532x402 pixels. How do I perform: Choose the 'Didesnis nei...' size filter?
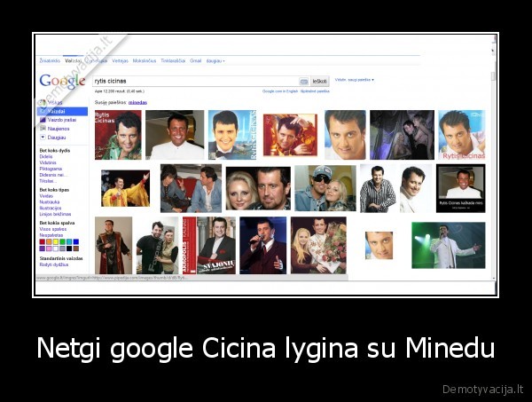(x=53, y=175)
